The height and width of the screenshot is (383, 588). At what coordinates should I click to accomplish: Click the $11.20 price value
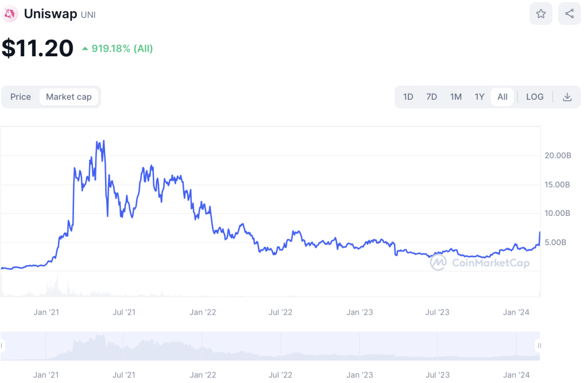coord(38,48)
